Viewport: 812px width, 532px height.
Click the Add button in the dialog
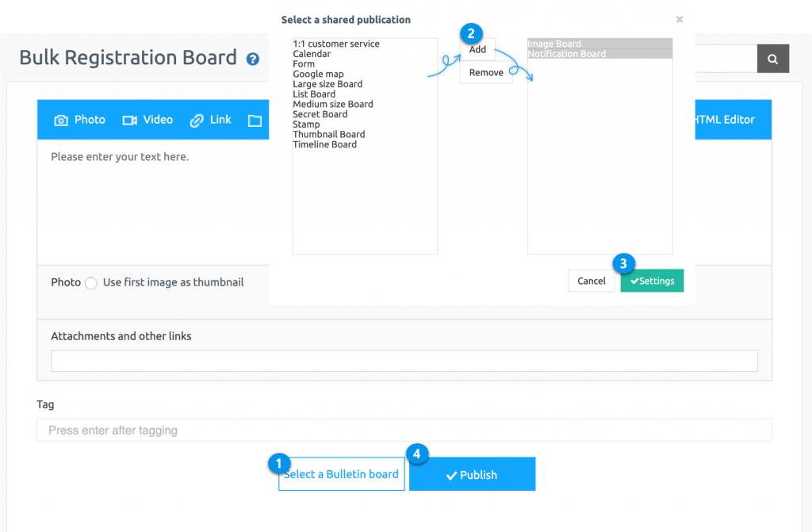pos(477,48)
